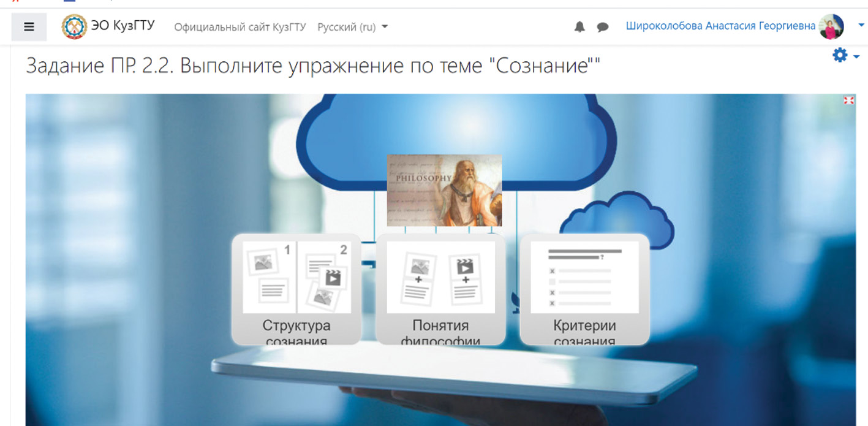Screen dimensions: 868x426
Task: Click the blue gear settings icon
Action: (839, 56)
